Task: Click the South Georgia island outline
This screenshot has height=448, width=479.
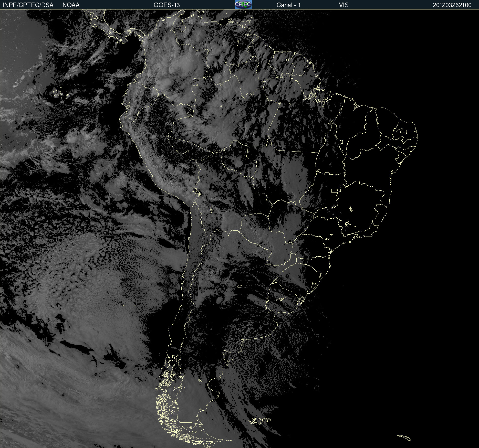Action: pos(404,438)
